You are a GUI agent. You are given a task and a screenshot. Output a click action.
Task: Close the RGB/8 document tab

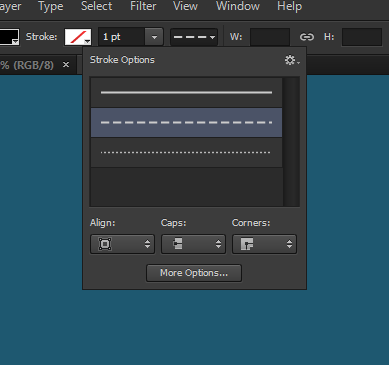coord(66,65)
